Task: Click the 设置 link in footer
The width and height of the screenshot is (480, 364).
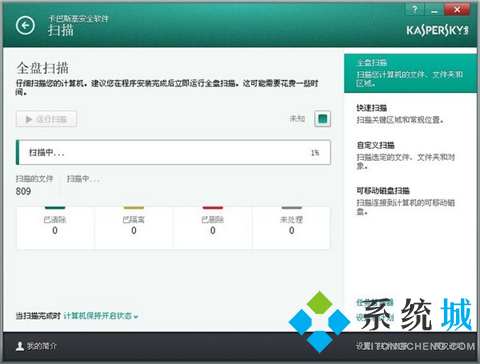Action: (x=363, y=346)
